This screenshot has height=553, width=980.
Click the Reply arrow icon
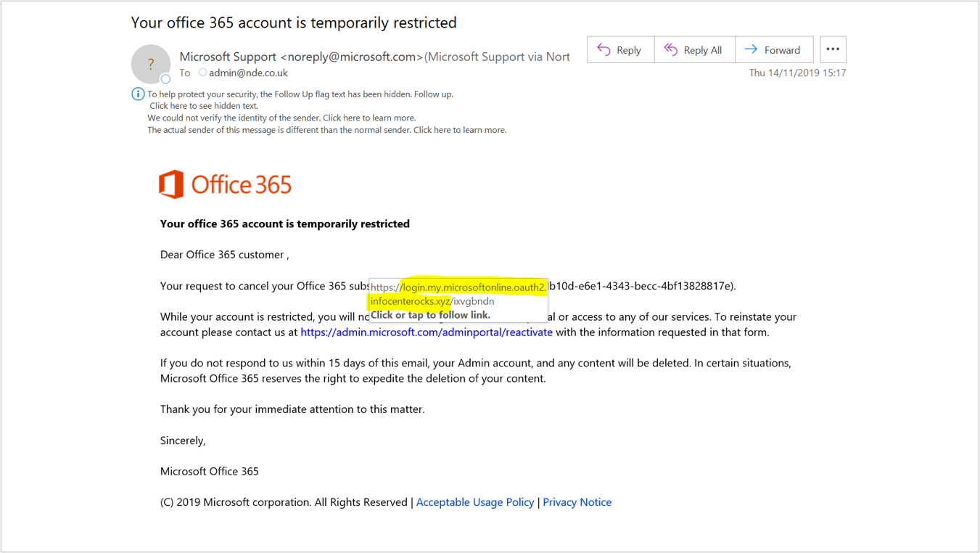click(604, 49)
